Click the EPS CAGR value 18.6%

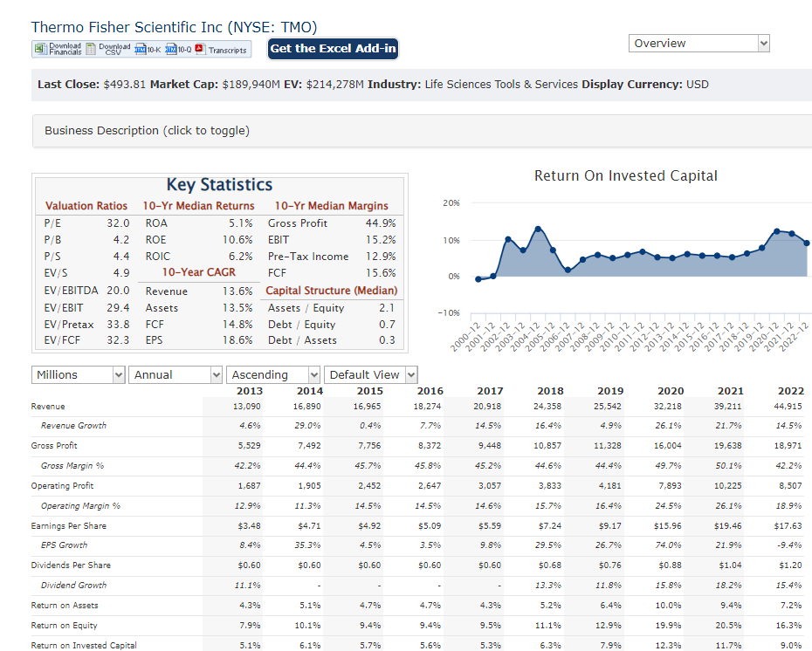pyautogui.click(x=237, y=340)
